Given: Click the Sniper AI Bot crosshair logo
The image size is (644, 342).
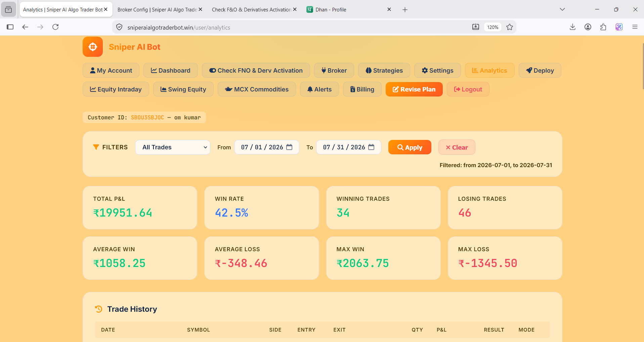Looking at the screenshot, I should (x=93, y=47).
